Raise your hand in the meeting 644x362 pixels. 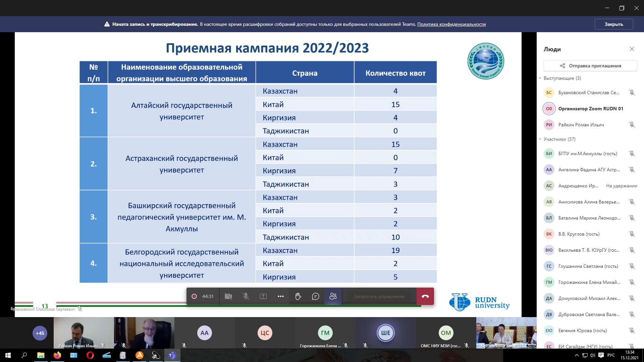pos(298,296)
